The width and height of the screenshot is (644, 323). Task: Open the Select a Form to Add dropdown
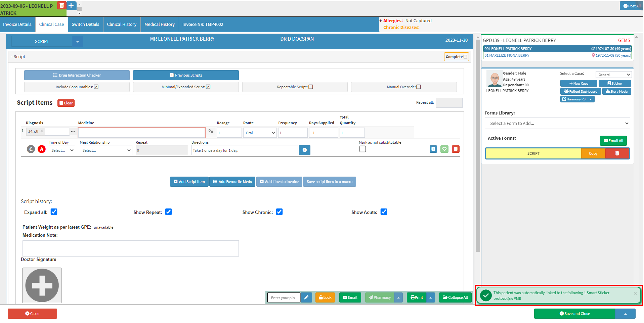[557, 124]
